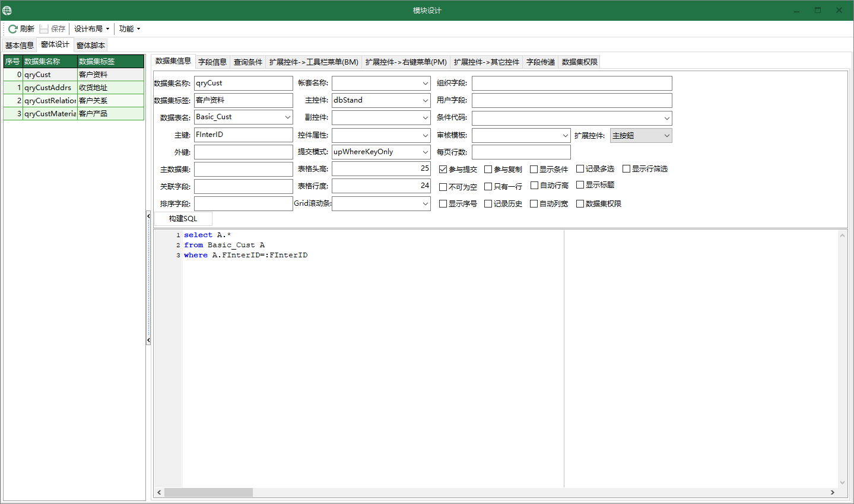Viewport: 854px width, 504px height.
Task: Click the 排序字段 input field
Action: click(x=243, y=203)
